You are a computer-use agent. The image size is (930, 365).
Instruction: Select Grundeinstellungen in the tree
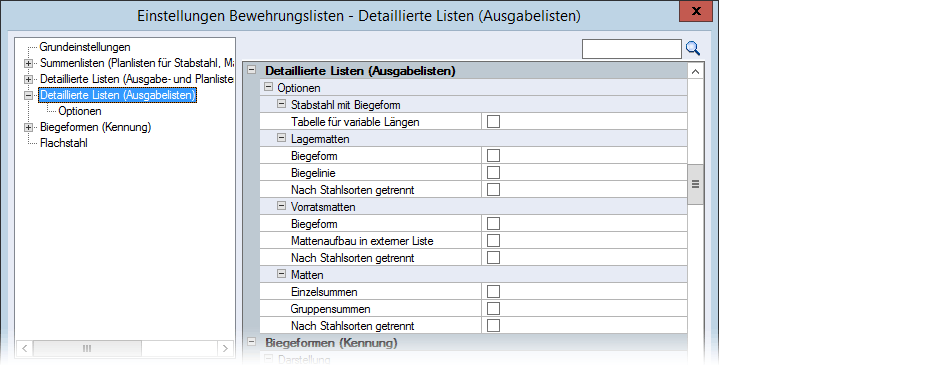tap(85, 47)
